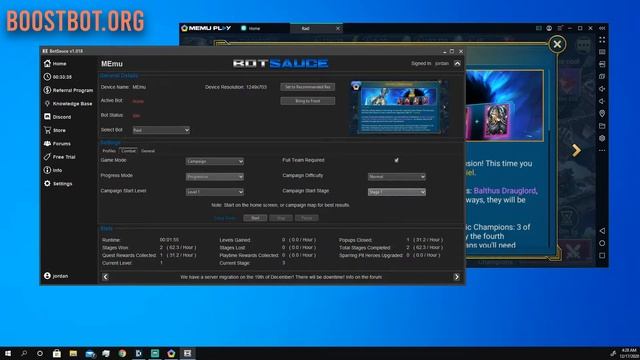Click the server migration news text

tap(281, 277)
